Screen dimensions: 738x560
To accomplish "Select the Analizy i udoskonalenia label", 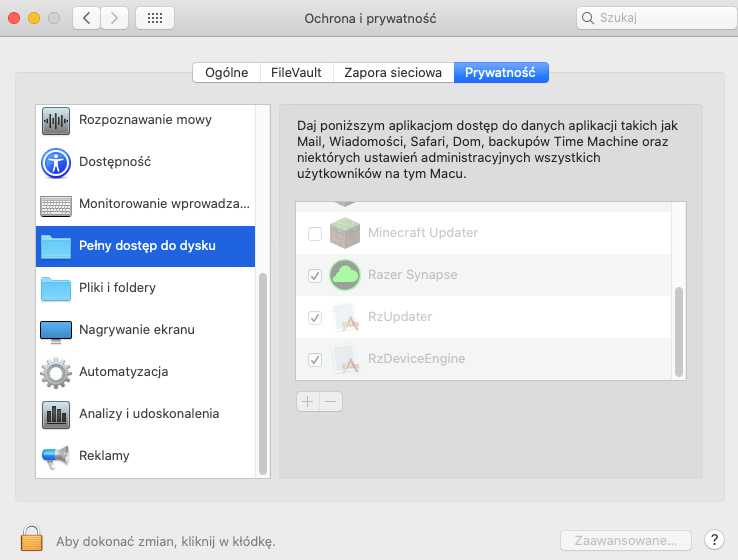I will point(149,413).
